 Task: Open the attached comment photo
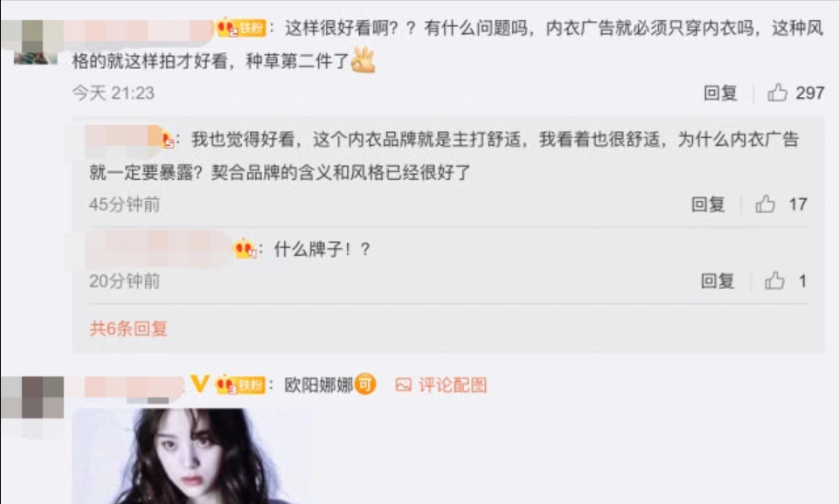coord(187,456)
